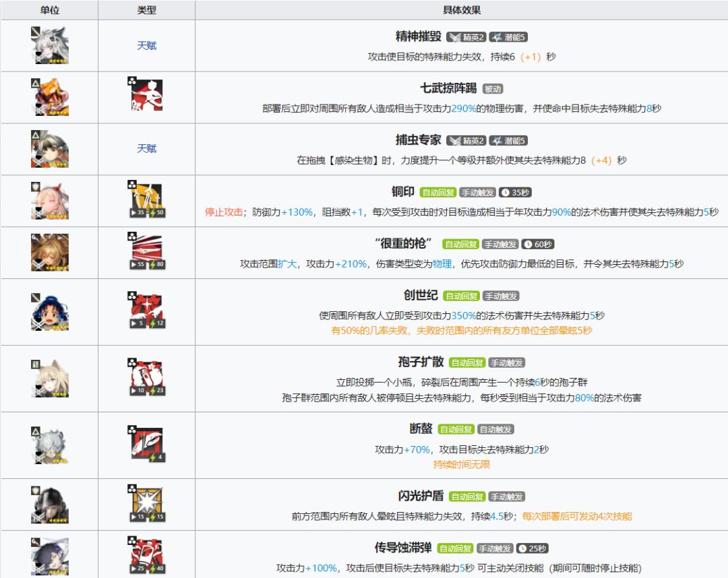Click the 具体效果 column header
This screenshot has width=728, height=578.
pos(462,9)
